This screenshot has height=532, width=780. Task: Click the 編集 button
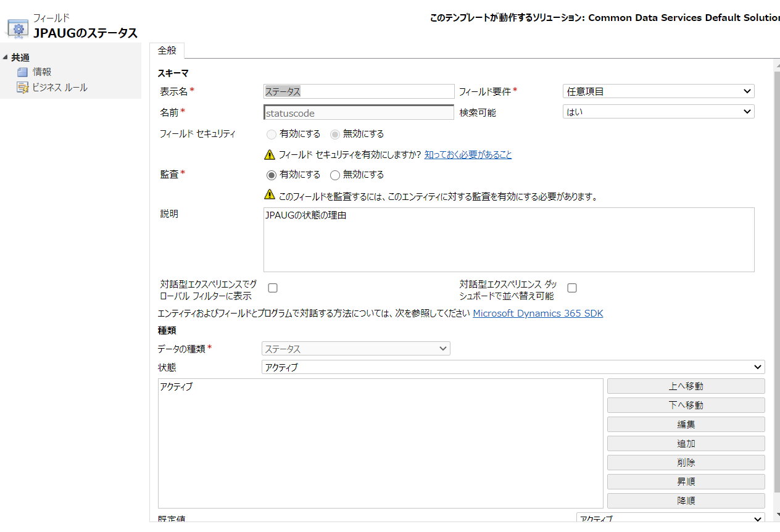point(686,425)
